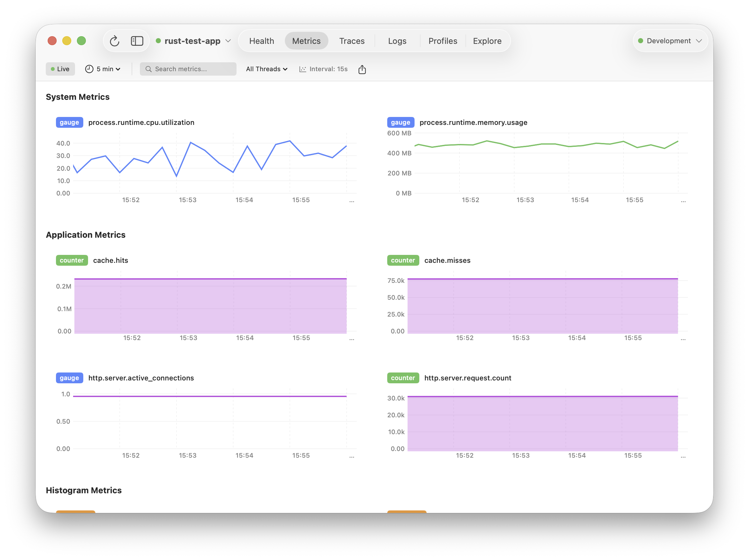The image size is (749, 560).
Task: Open the 5 min time range dropdown
Action: pyautogui.click(x=107, y=69)
